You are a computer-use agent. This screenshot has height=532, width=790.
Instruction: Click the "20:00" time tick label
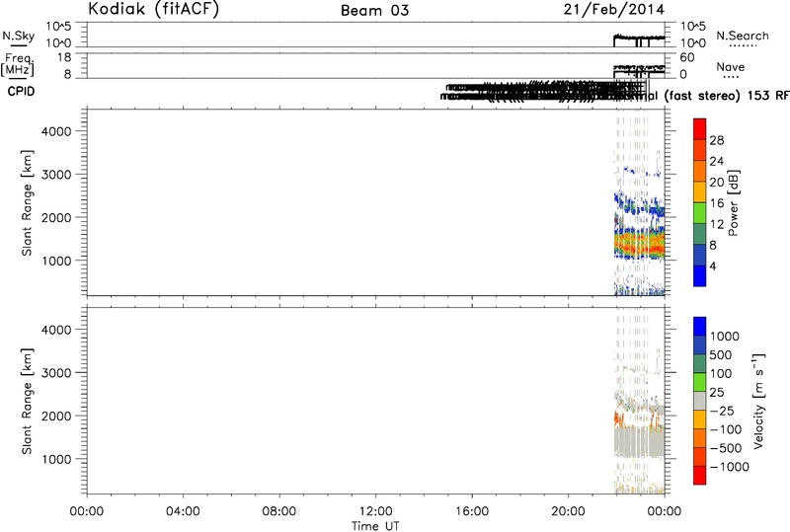click(569, 511)
